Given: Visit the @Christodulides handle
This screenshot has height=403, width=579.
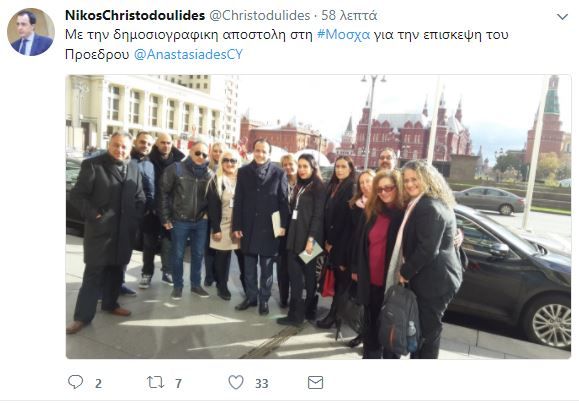Looking at the screenshot, I should [x=260, y=16].
